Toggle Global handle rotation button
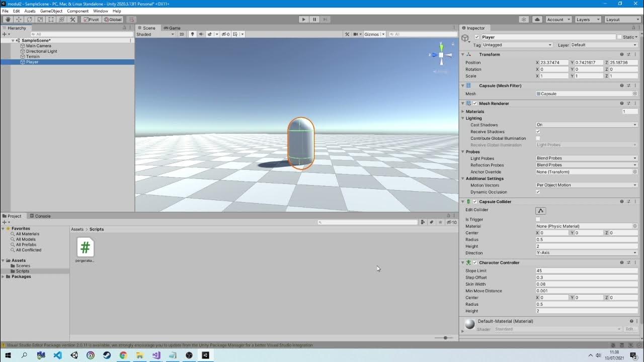 (113, 20)
